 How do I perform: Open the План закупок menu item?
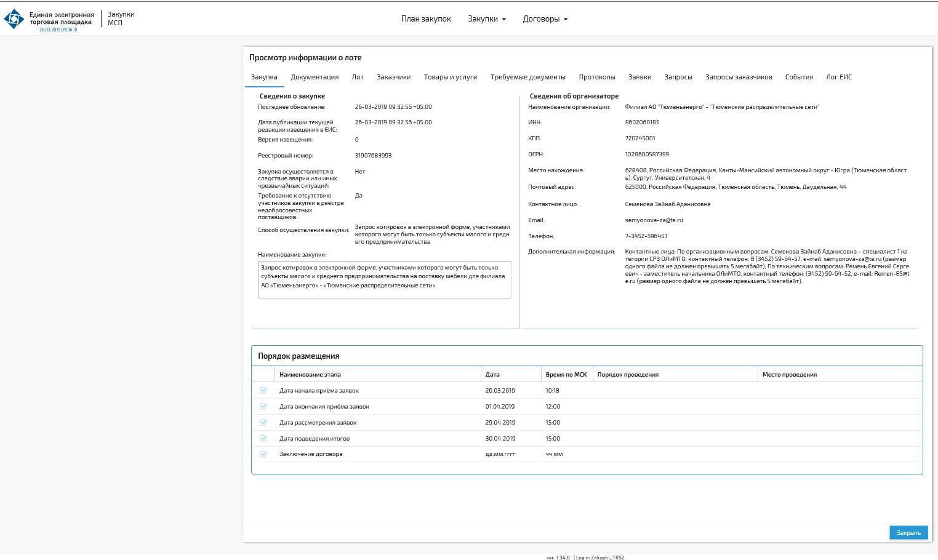(x=426, y=19)
